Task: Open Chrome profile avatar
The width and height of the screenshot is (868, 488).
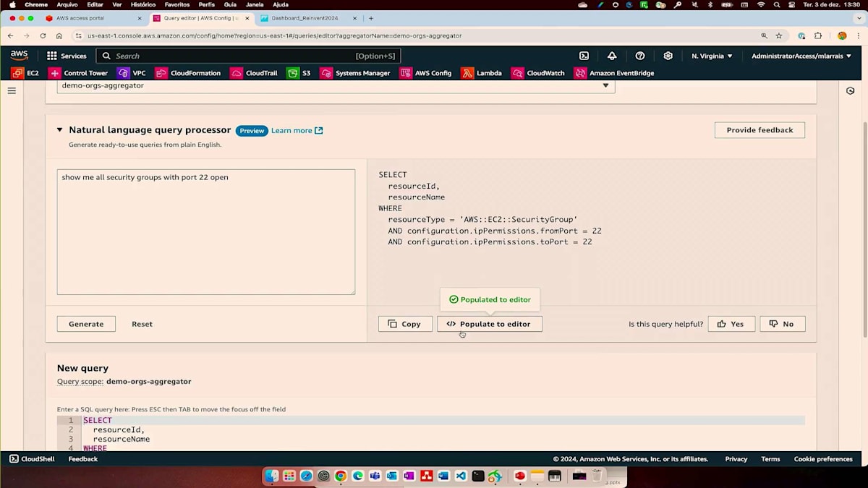Action: tap(842, 35)
